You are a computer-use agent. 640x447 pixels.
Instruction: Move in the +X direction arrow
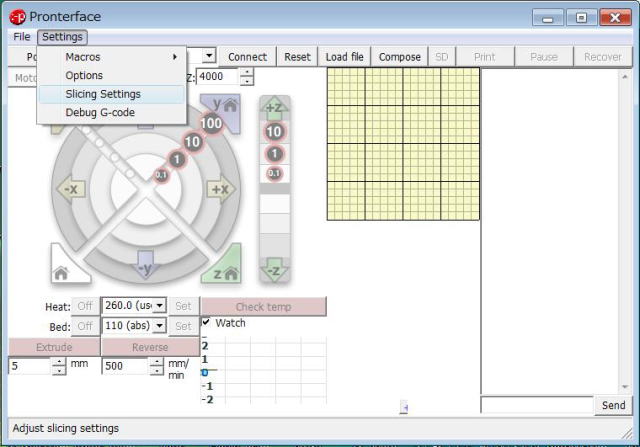point(221,189)
